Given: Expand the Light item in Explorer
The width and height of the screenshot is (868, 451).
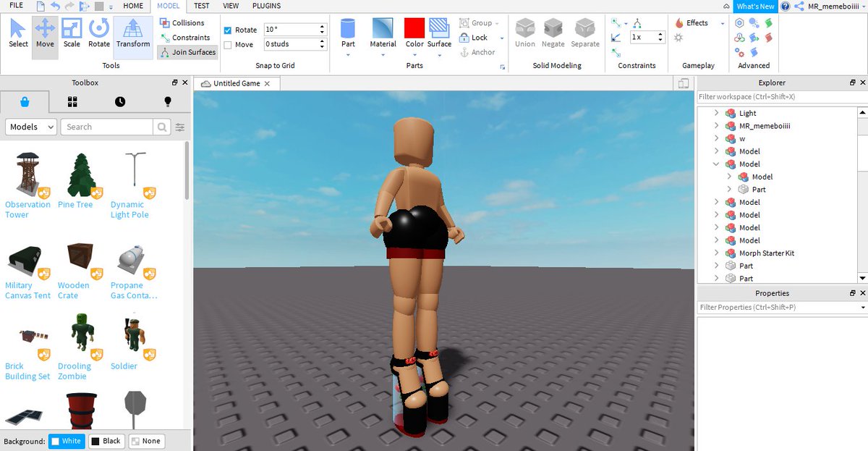Looking at the screenshot, I should (717, 113).
